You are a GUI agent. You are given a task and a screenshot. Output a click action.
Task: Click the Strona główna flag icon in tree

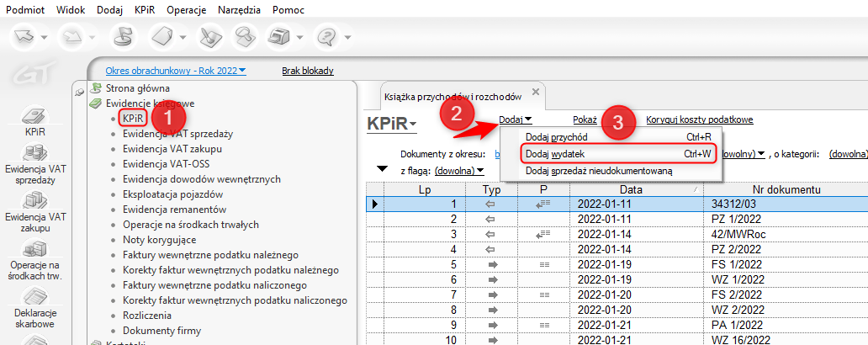click(97, 88)
